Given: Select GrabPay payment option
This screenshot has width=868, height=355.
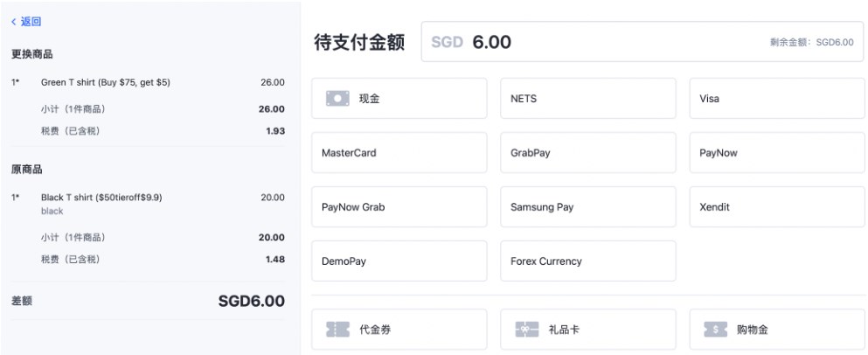Looking at the screenshot, I should coord(587,153).
